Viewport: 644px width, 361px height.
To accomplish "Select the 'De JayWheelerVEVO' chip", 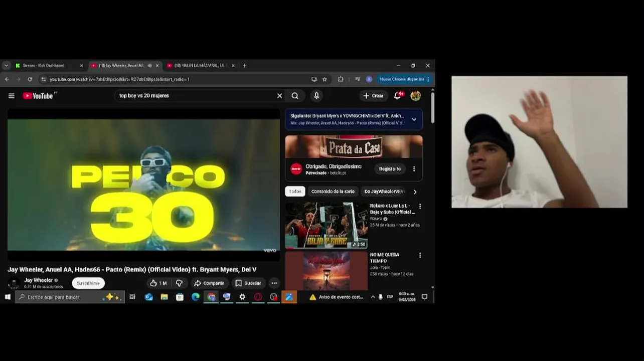I will 384,192.
